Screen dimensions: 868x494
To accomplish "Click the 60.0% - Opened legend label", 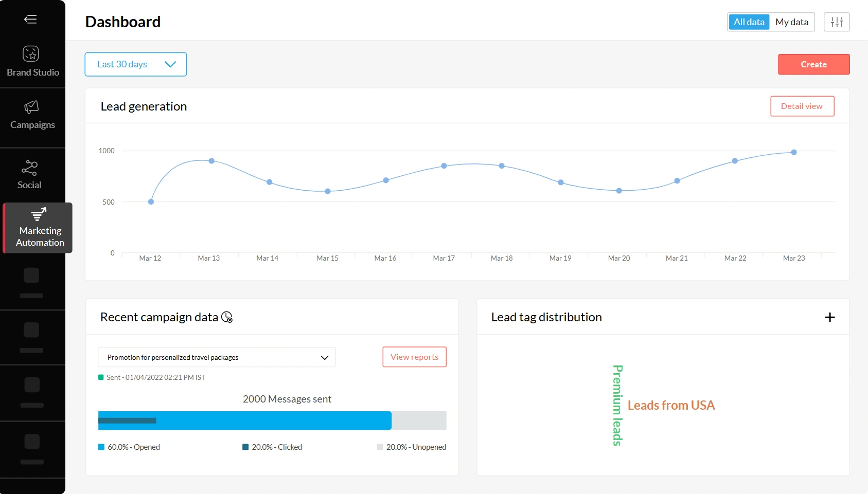I will tap(134, 447).
